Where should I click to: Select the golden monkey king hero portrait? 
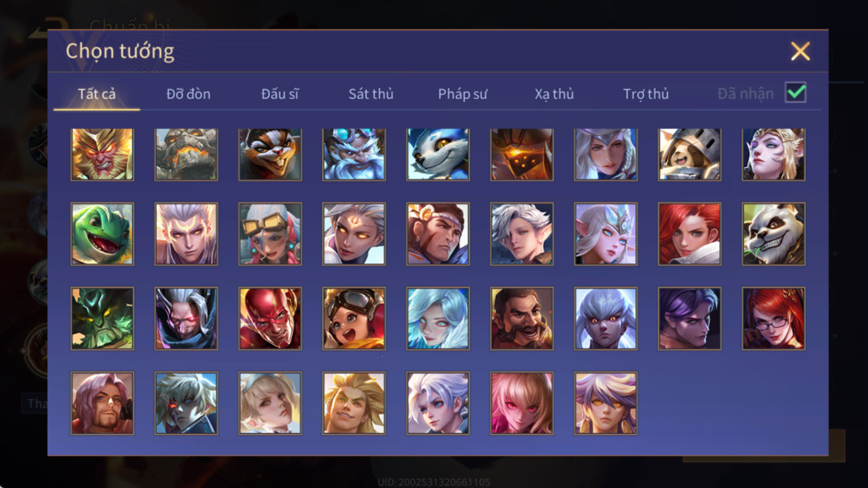[x=102, y=154]
